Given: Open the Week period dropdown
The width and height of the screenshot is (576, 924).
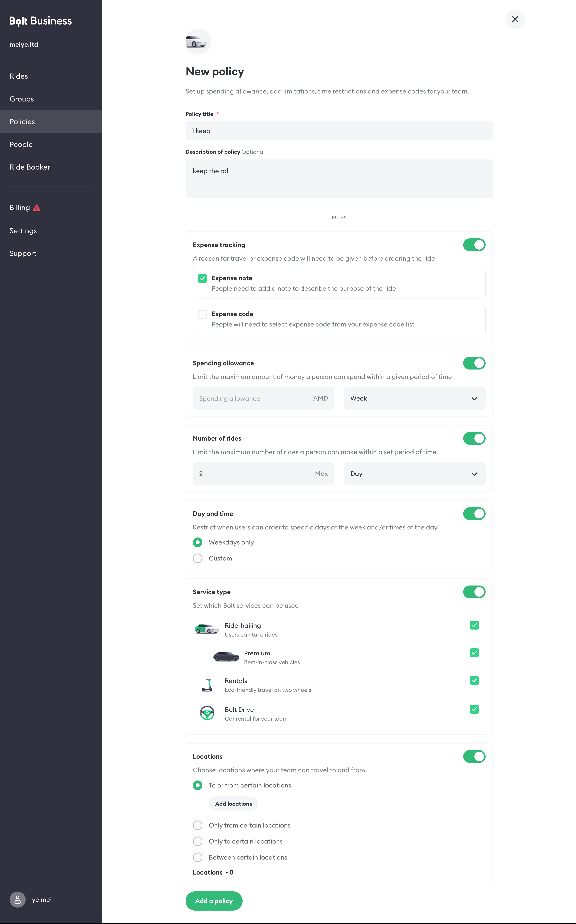Looking at the screenshot, I should [414, 398].
